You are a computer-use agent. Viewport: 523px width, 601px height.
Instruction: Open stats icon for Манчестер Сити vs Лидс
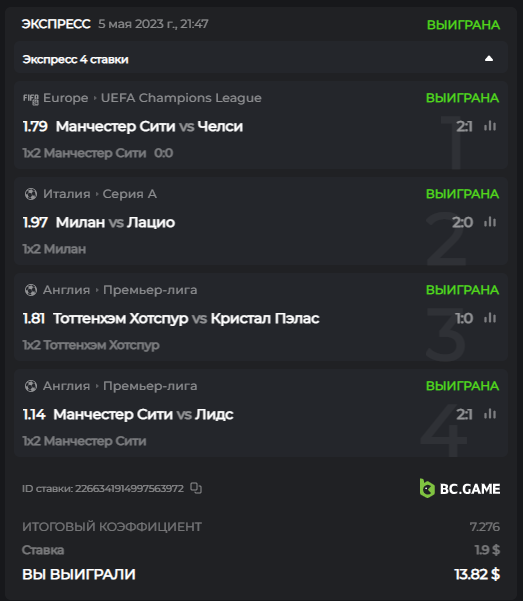490,414
